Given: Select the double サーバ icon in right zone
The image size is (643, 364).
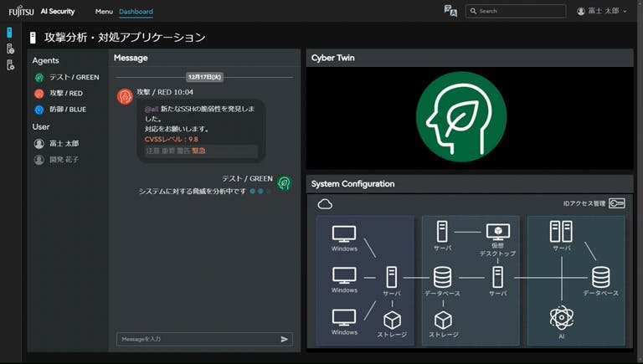Looking at the screenshot, I should (561, 232).
